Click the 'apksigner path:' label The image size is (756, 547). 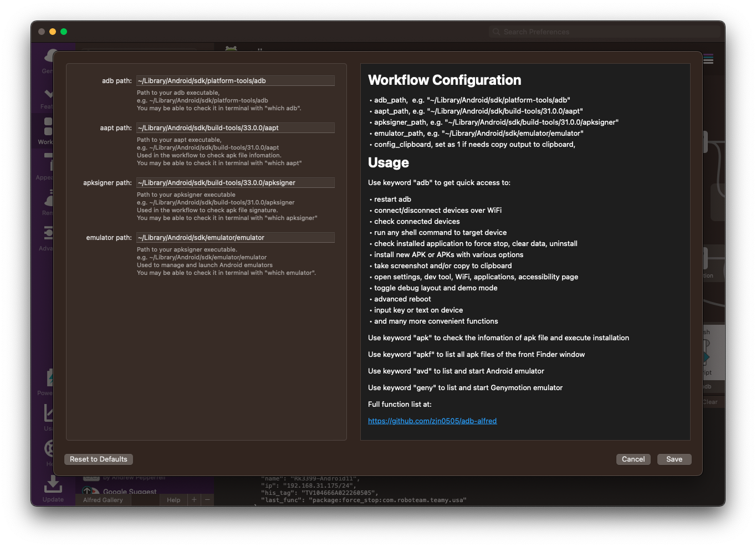(x=108, y=183)
